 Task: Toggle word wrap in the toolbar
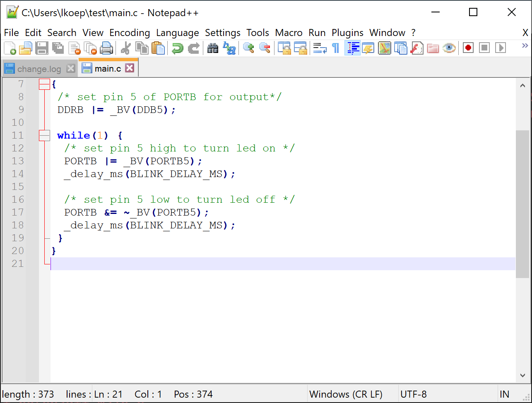[319, 48]
